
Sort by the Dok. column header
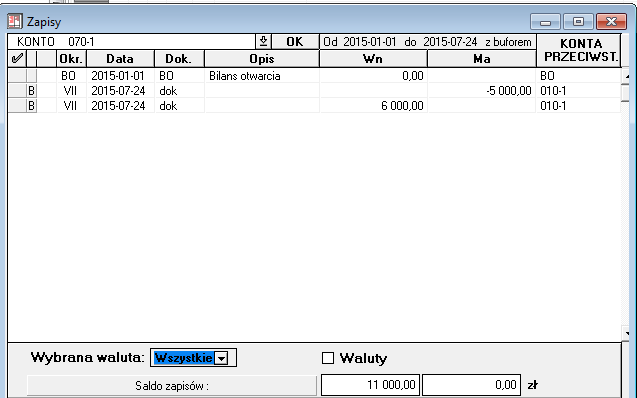coord(179,59)
